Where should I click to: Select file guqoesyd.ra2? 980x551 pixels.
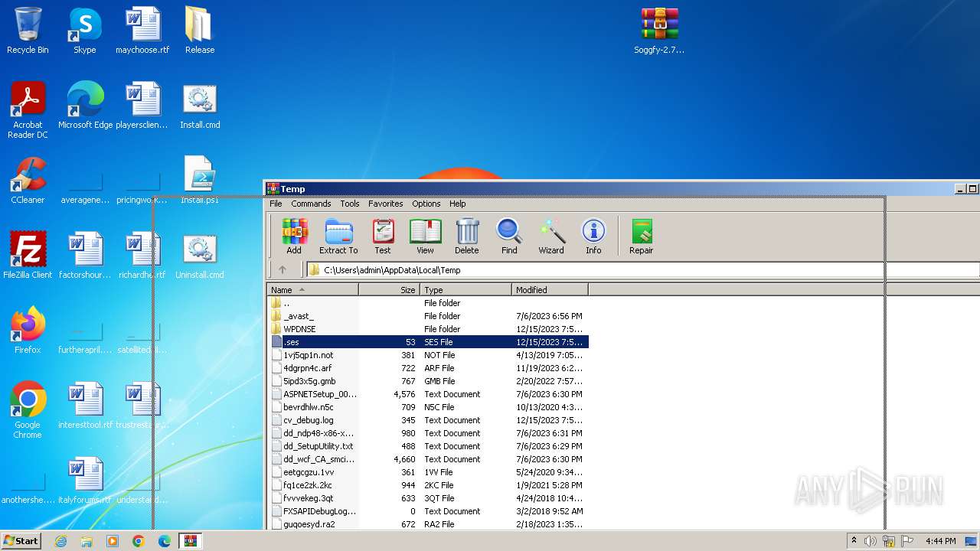[x=427, y=524]
